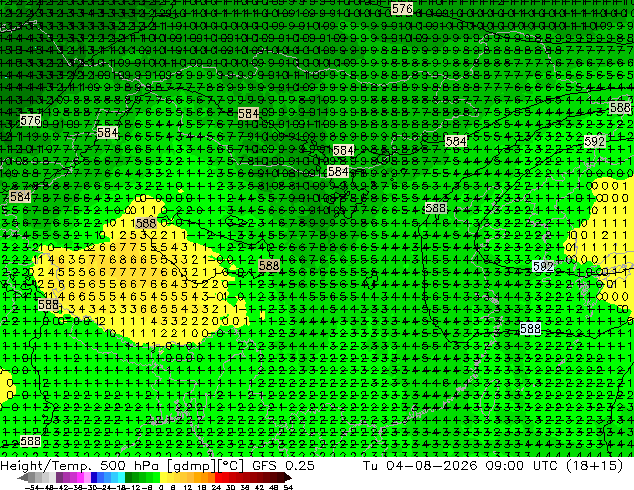Pick the pure red swatch above legend 24
The image size is (634, 490).
[218, 477]
